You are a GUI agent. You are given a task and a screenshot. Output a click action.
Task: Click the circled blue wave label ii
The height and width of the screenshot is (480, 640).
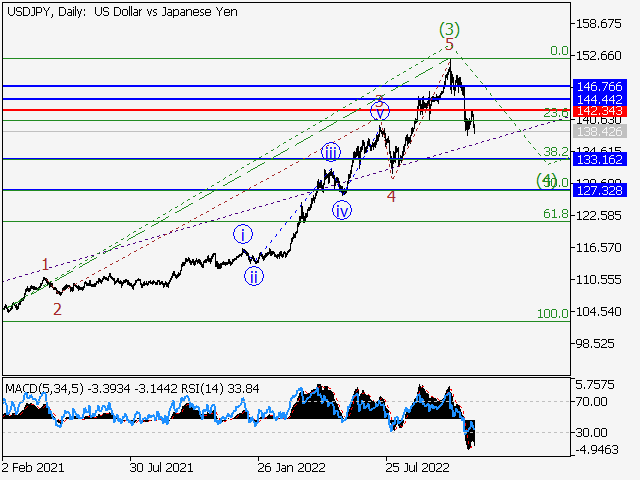point(254,276)
